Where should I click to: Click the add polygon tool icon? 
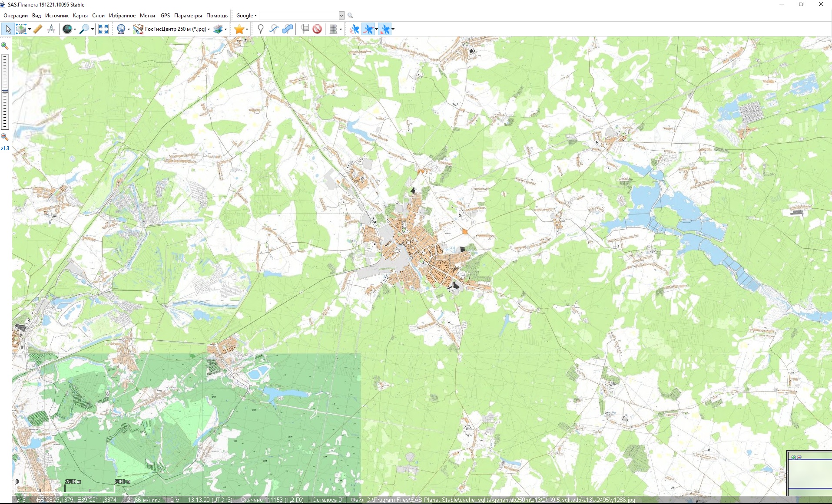tap(287, 29)
